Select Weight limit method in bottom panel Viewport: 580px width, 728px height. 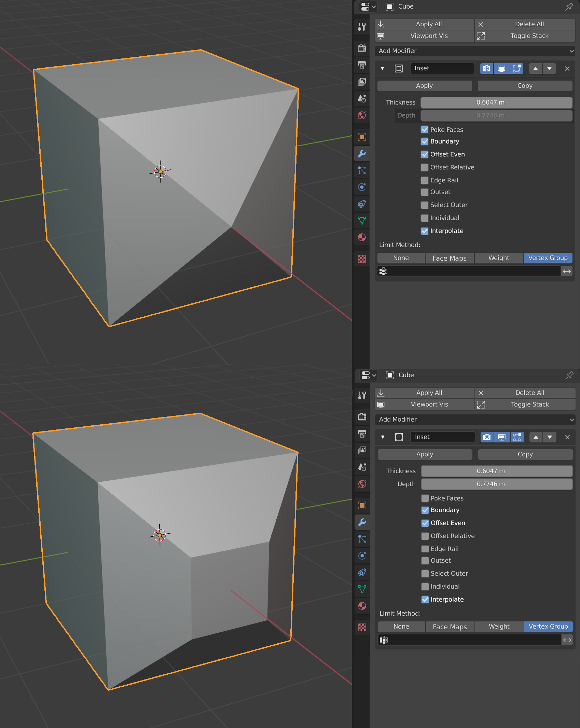tap(499, 627)
